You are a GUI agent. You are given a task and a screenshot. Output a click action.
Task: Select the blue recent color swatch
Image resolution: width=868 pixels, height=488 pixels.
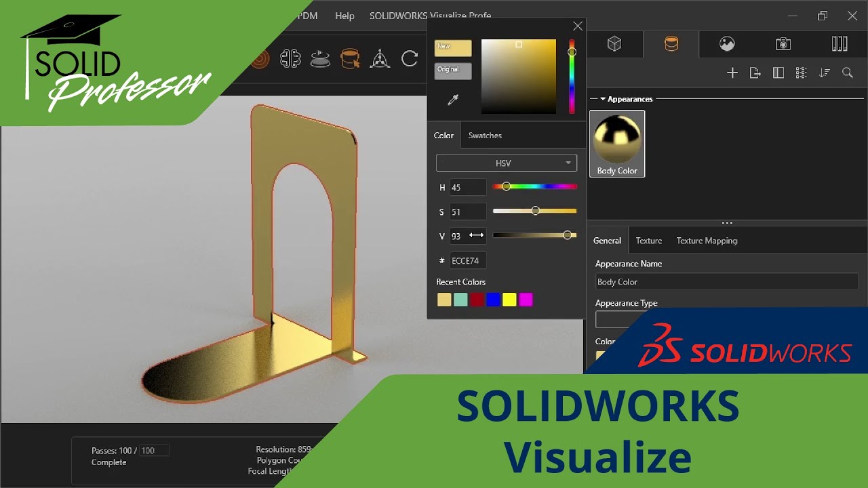click(493, 300)
